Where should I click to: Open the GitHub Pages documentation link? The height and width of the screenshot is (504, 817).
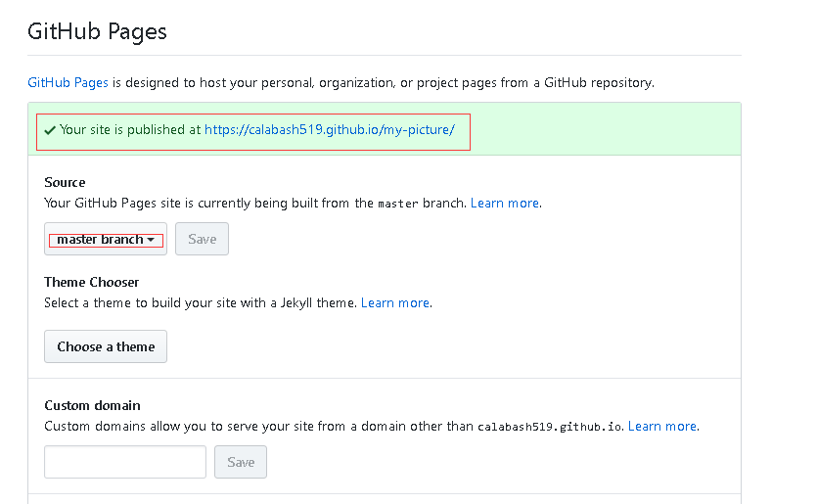[x=68, y=82]
